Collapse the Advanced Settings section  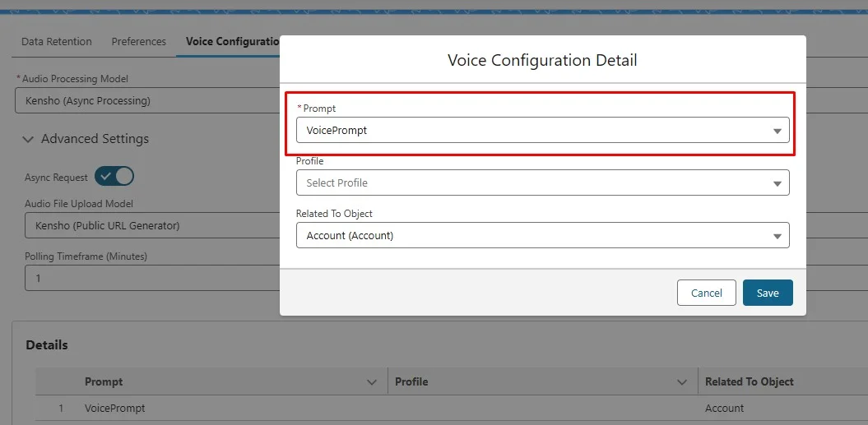pyautogui.click(x=30, y=139)
